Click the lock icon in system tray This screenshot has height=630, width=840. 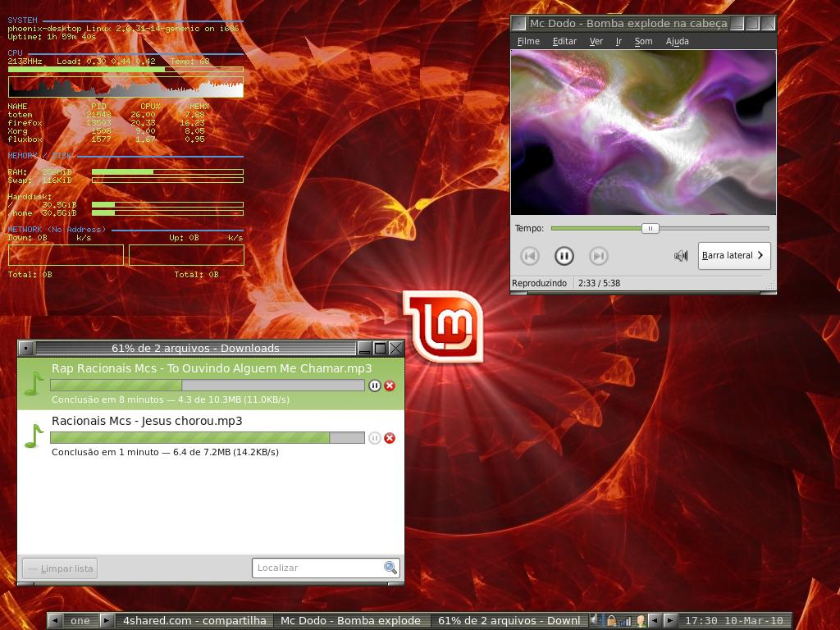610,620
